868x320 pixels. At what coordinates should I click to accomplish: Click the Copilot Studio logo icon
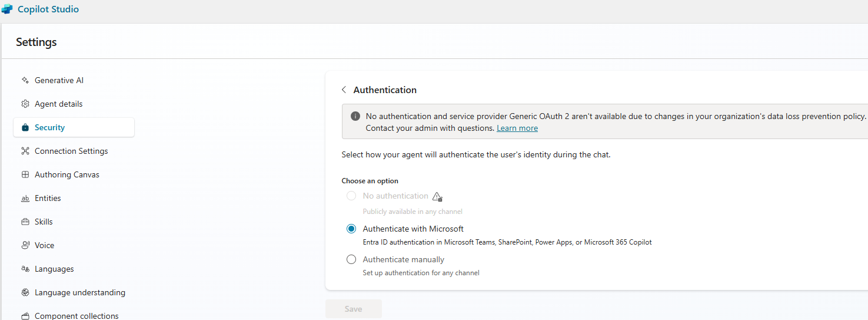[7, 9]
